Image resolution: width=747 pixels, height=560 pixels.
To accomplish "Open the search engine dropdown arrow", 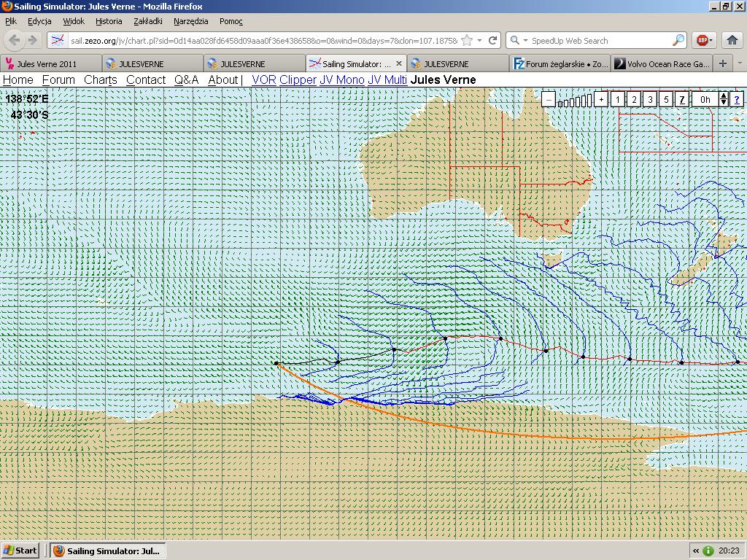I will 524,41.
